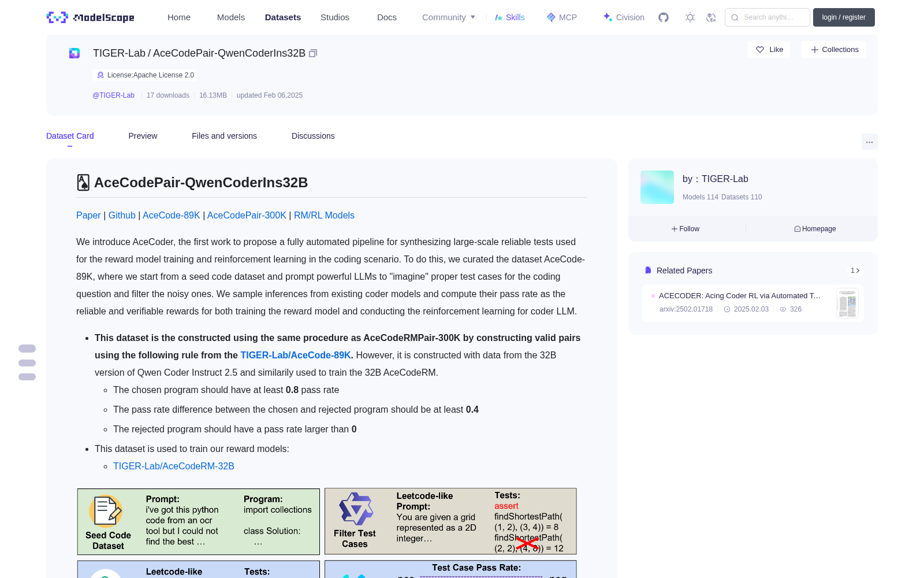The width and height of the screenshot is (924, 578).
Task: Expand the Community dropdown menu
Action: 449,17
